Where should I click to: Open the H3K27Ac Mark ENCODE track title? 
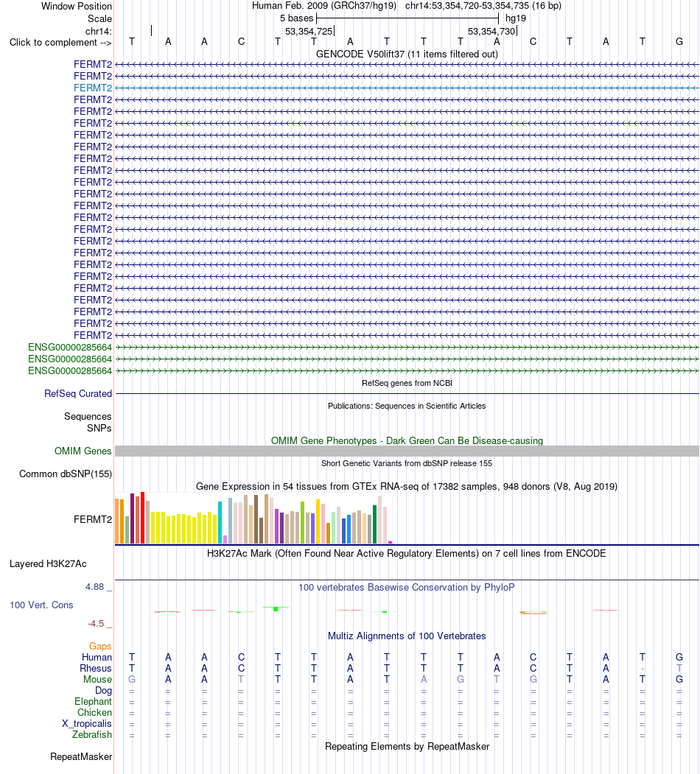pyautogui.click(x=407, y=553)
